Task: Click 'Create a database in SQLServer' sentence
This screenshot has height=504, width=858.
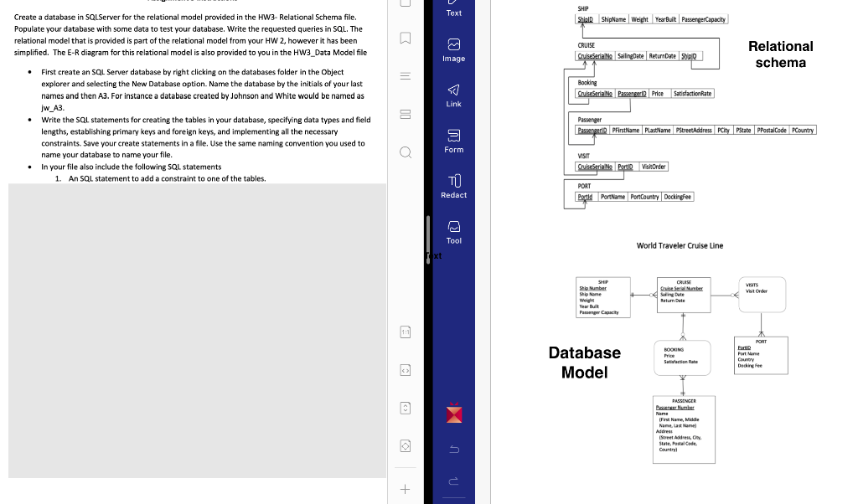Action: tap(185, 17)
